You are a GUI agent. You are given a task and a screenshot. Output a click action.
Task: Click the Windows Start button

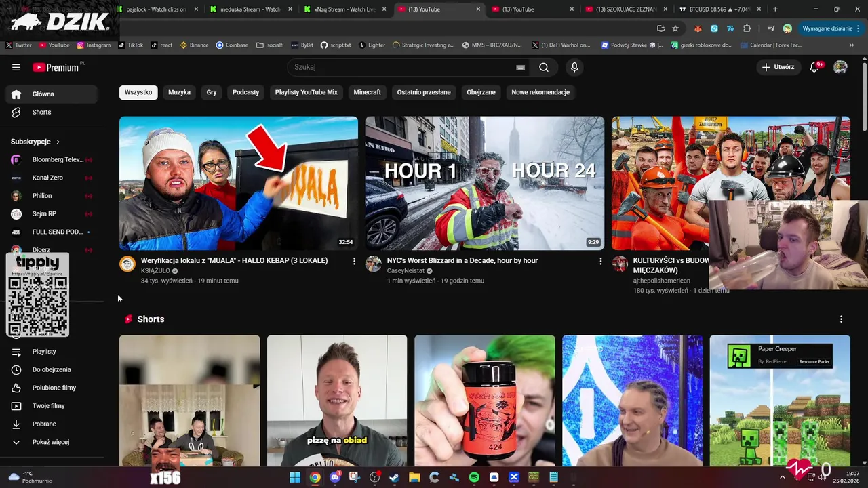click(x=295, y=477)
